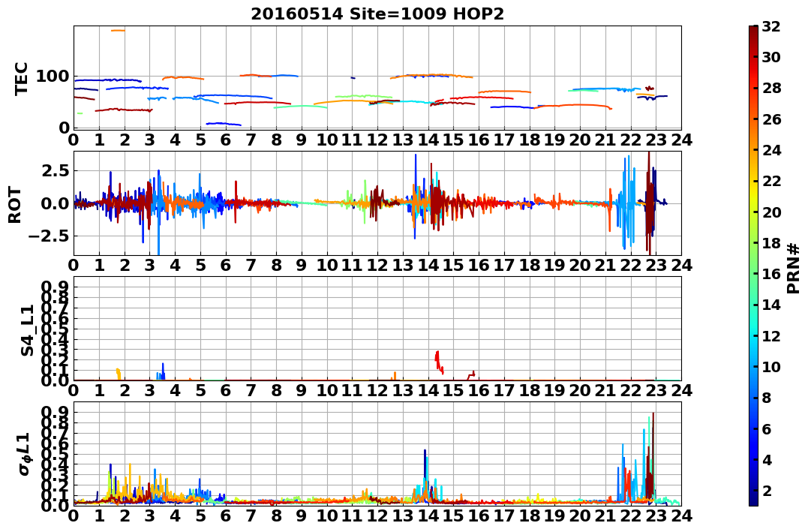Click the PRN colorbar gradient strip

click(x=753, y=265)
